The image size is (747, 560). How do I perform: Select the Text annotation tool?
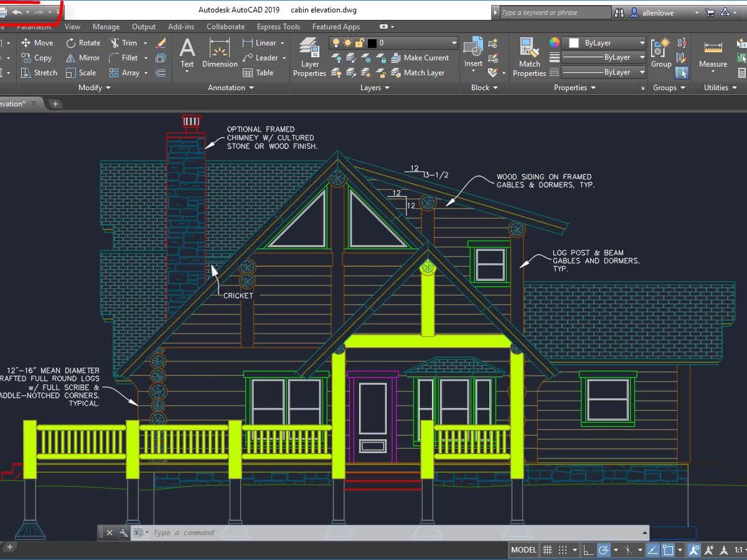[187, 54]
